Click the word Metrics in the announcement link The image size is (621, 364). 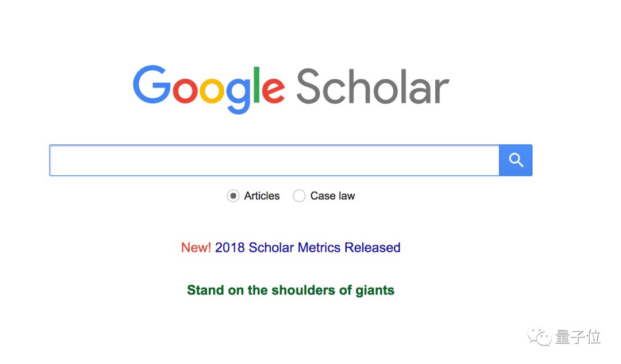[319, 248]
